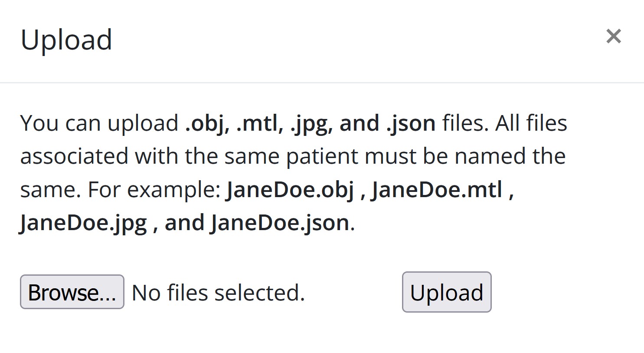The image size is (644, 353).
Task: Click the bold JaneDoe.obj example filename
Action: tap(291, 190)
